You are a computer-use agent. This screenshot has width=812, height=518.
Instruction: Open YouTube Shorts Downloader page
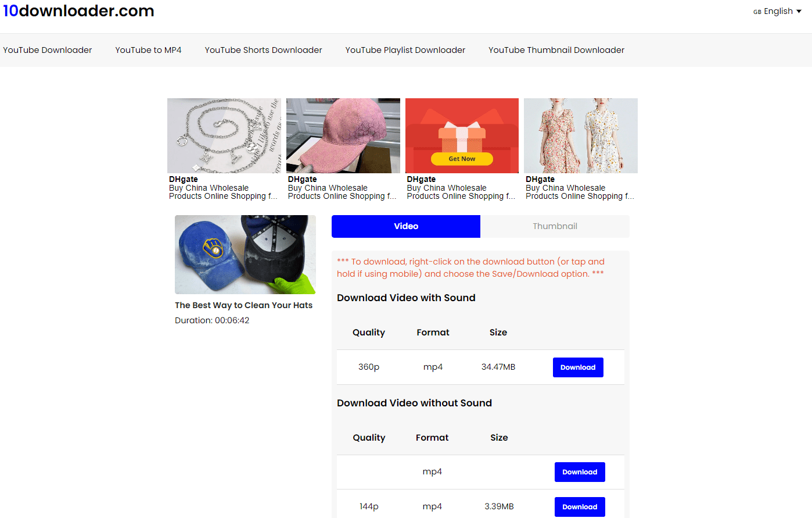263,50
